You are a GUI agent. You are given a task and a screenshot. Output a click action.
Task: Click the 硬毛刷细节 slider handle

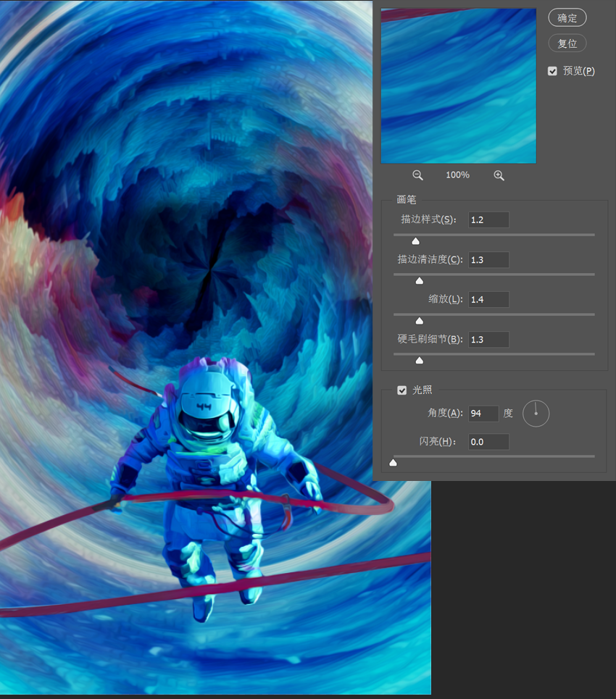(x=420, y=360)
